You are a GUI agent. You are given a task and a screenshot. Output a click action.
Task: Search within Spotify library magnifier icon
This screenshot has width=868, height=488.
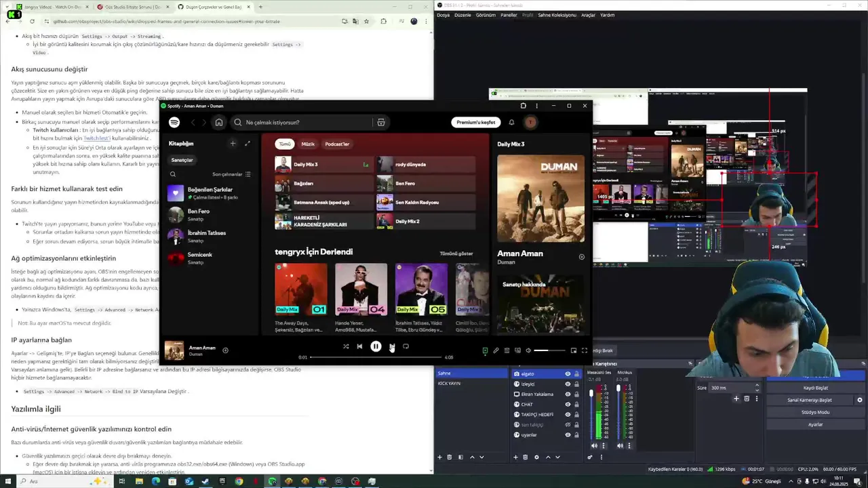(173, 174)
